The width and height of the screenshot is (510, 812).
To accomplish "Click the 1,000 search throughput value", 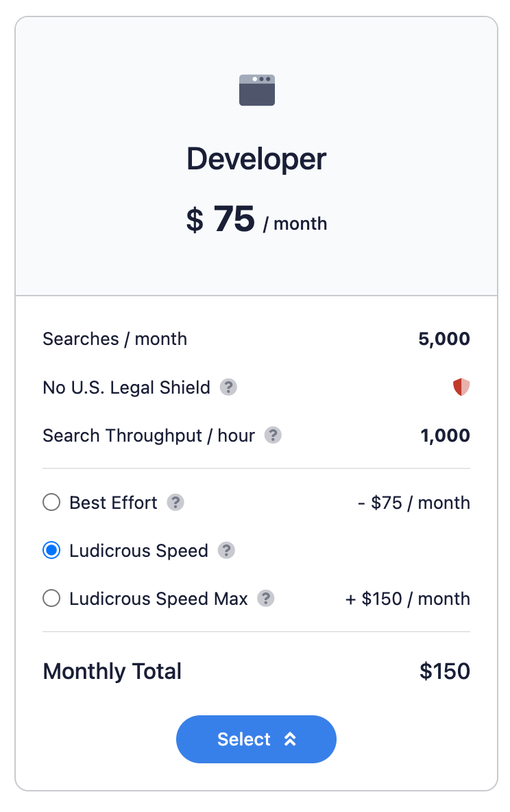I will coord(444,435).
